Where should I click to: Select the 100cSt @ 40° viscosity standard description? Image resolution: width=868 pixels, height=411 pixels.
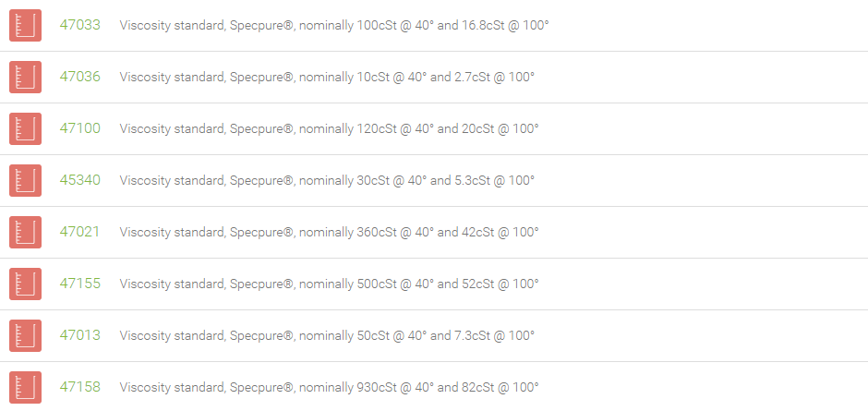tap(334, 26)
